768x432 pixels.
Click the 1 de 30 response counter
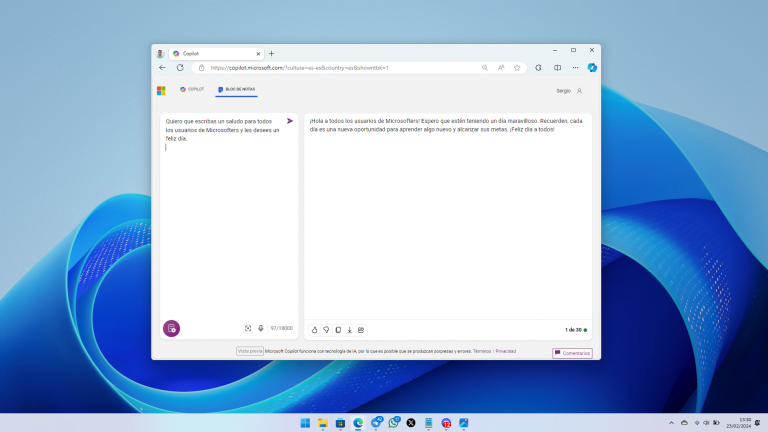tap(576, 330)
